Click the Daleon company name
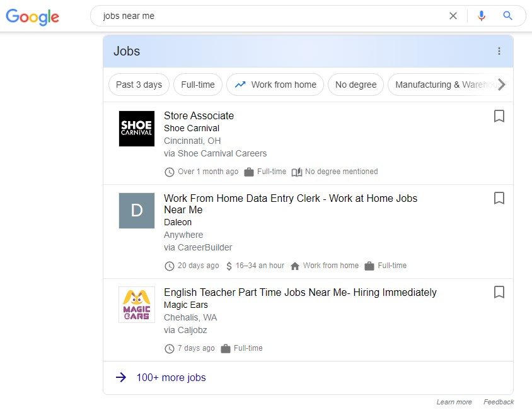The height and width of the screenshot is (417, 532). (178, 222)
